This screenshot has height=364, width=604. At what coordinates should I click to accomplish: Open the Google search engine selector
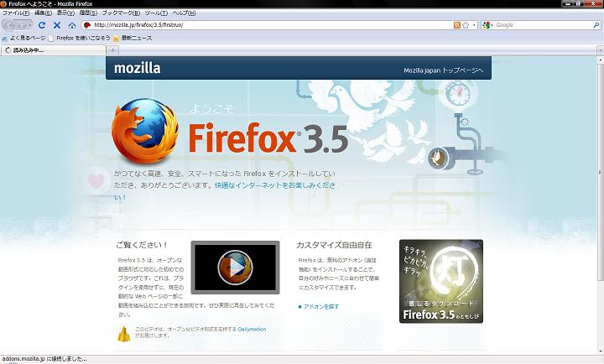click(487, 25)
